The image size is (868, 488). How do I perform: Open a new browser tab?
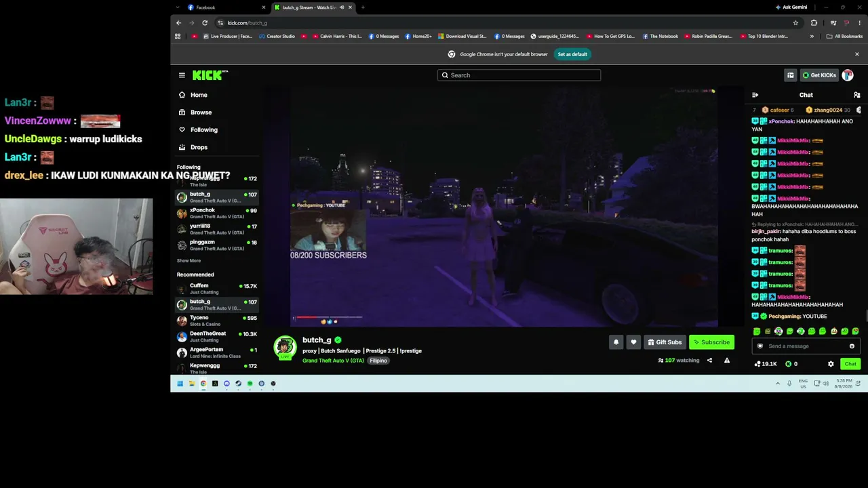pyautogui.click(x=363, y=7)
